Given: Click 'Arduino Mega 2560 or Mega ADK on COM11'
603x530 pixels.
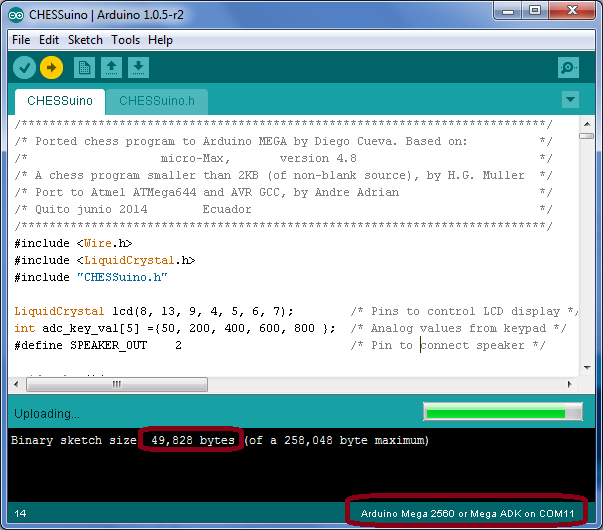Looking at the screenshot, I should (467, 513).
